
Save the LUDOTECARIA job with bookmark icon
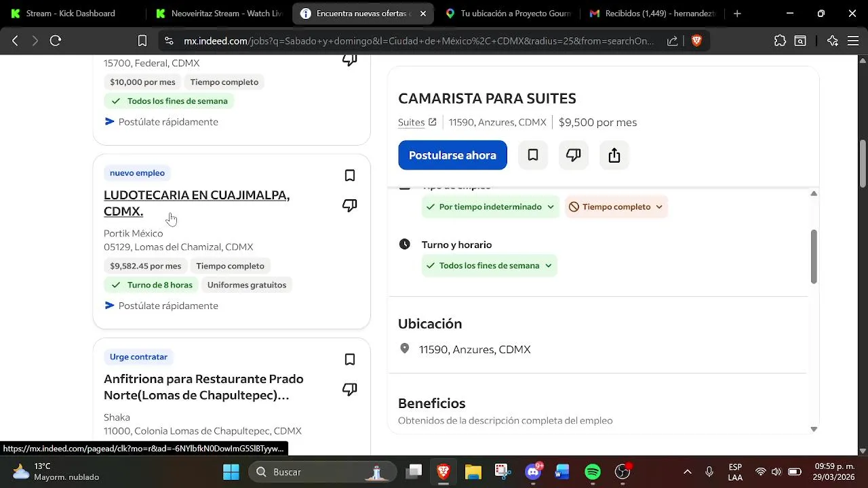pos(350,176)
